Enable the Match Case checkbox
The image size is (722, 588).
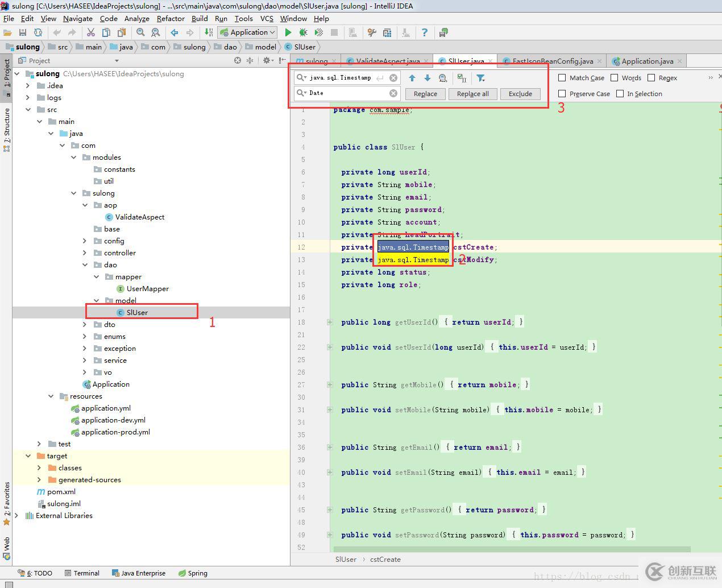pyautogui.click(x=562, y=78)
